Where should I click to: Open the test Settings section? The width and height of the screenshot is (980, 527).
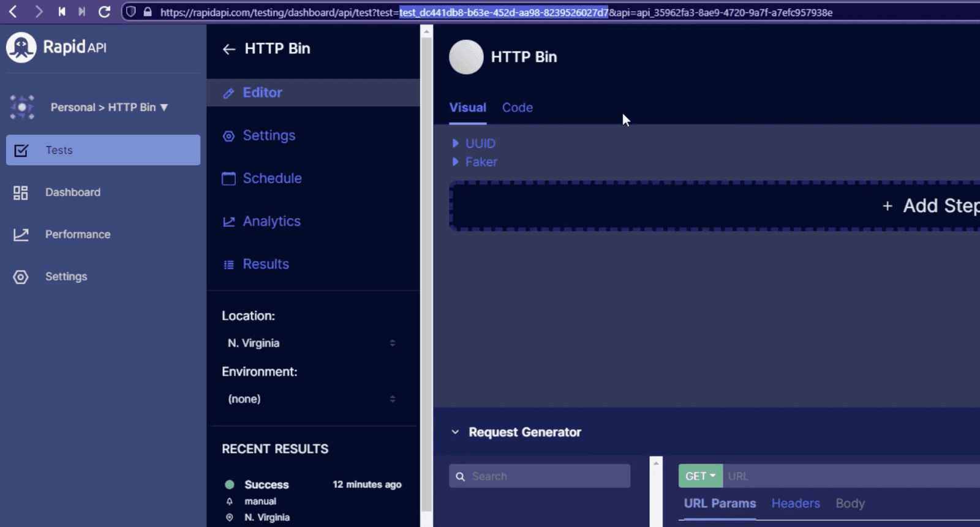point(269,135)
